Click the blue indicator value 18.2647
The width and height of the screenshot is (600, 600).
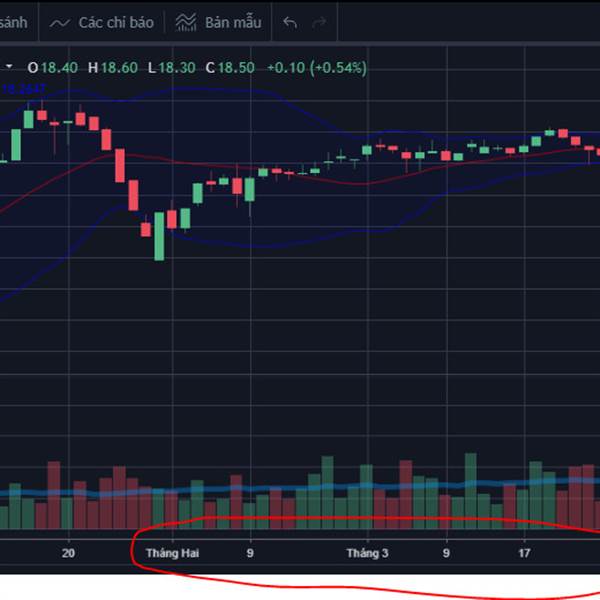click(24, 89)
